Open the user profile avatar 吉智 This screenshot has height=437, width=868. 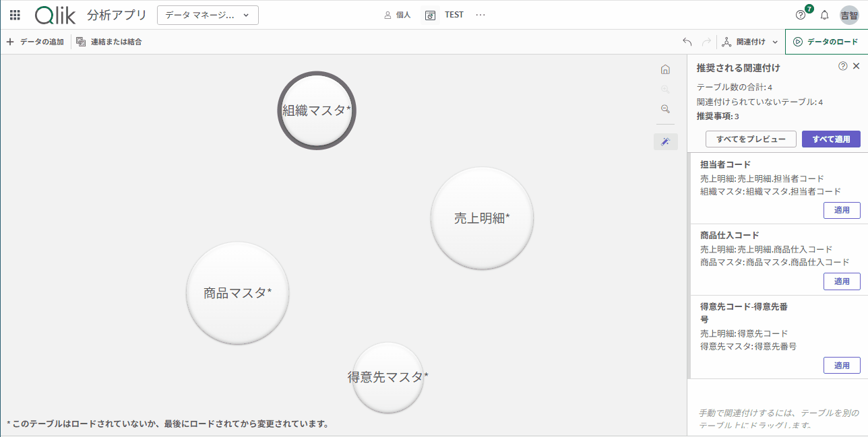tap(849, 15)
